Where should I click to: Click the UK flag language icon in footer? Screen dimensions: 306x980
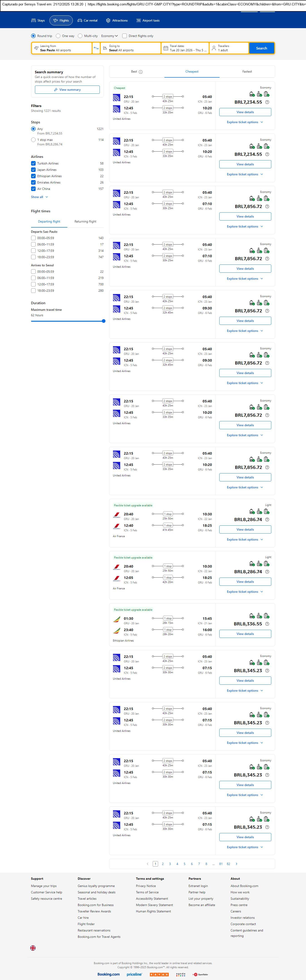tap(33, 948)
